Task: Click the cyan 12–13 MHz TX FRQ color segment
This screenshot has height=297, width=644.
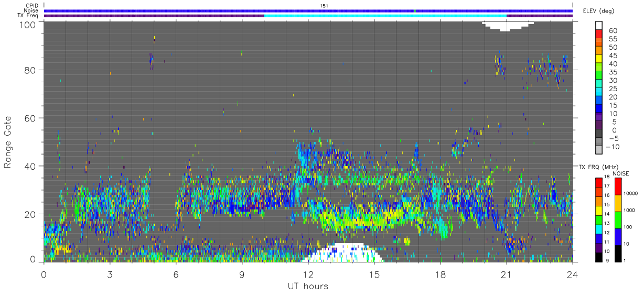Action: 599,229
